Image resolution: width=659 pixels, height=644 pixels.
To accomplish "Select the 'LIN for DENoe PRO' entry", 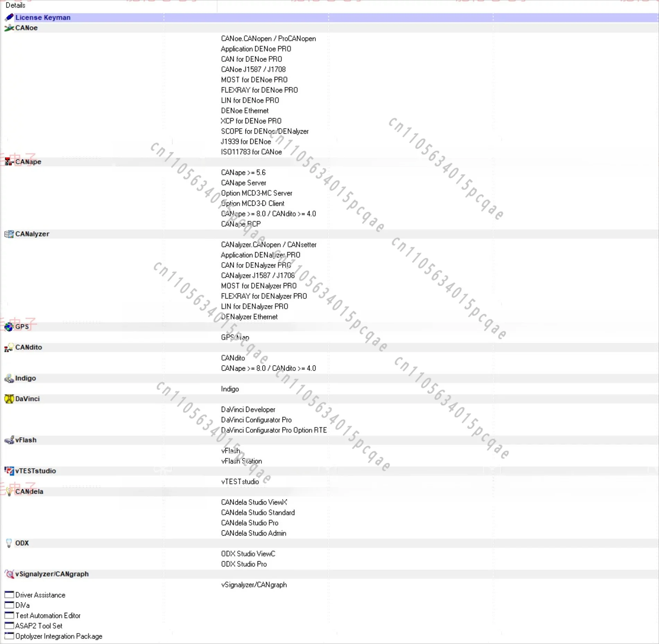I will 250,100.
